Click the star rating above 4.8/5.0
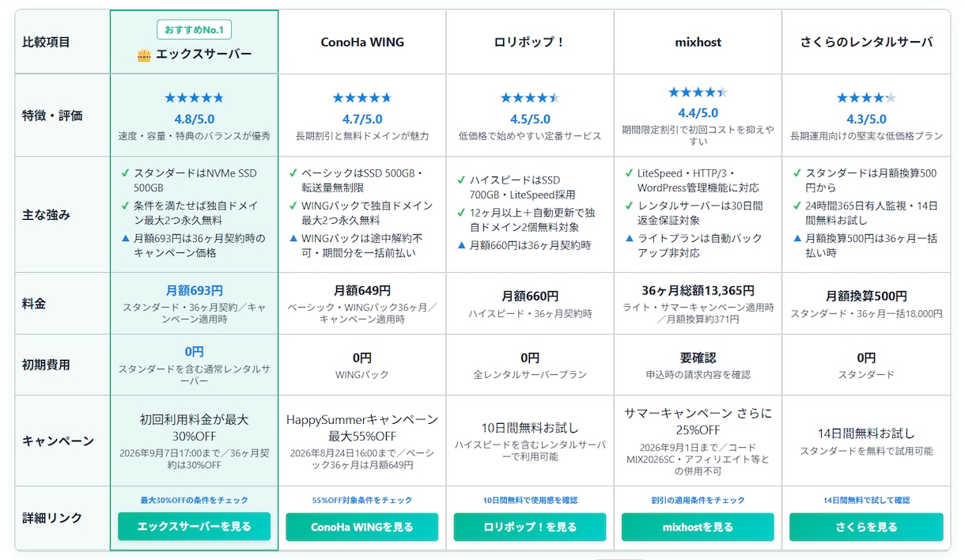The height and width of the screenshot is (560, 965). [194, 98]
